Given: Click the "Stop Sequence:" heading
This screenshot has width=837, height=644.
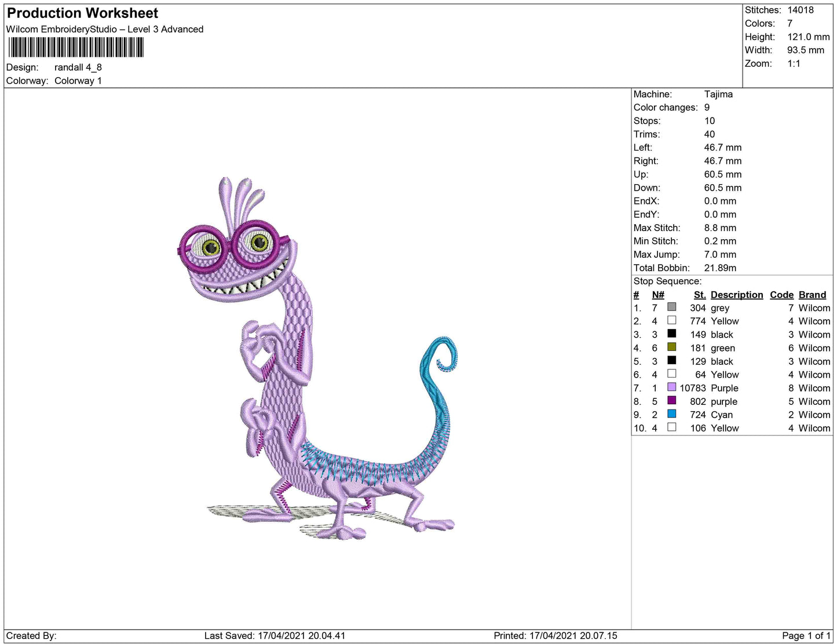Looking at the screenshot, I should pos(667,281).
